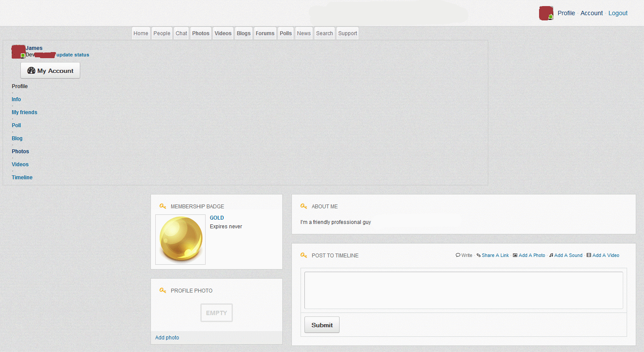This screenshot has height=352, width=644.
Task: Select Share A Link post option
Action: 493,255
